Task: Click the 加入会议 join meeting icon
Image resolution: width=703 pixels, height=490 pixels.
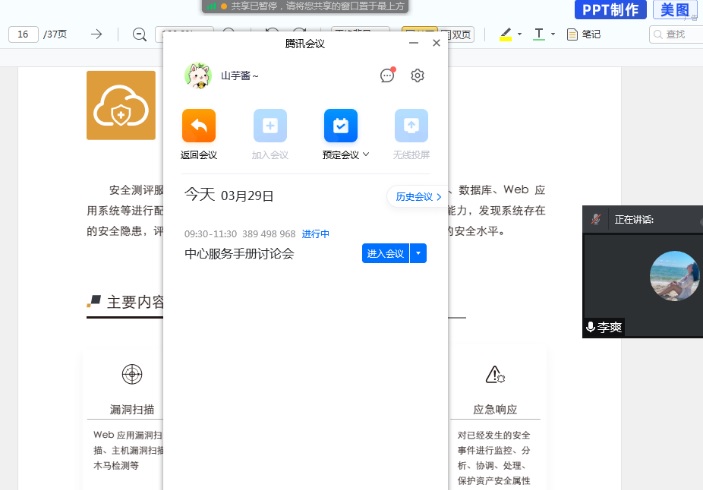Action: (x=269, y=126)
